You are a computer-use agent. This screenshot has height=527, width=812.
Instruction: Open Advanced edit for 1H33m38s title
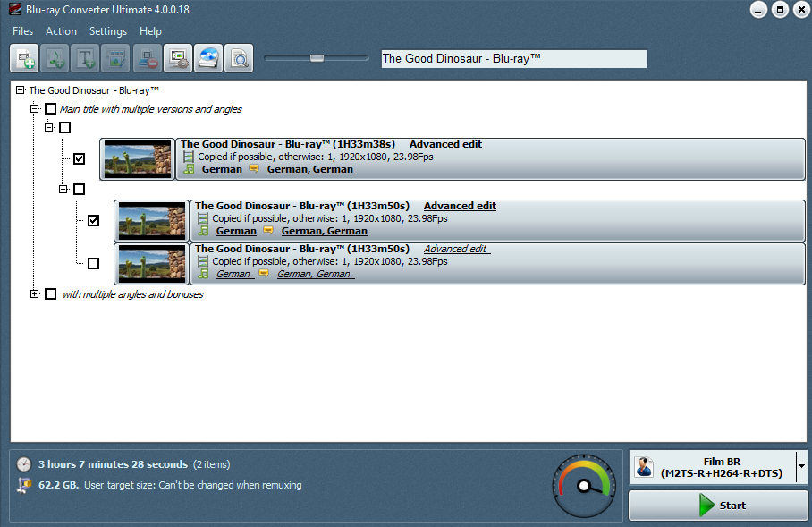coord(445,144)
